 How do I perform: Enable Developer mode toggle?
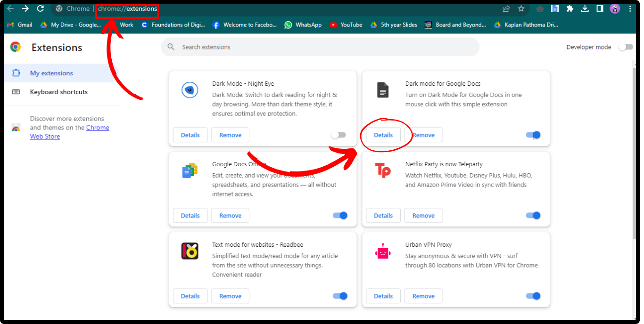(625, 47)
